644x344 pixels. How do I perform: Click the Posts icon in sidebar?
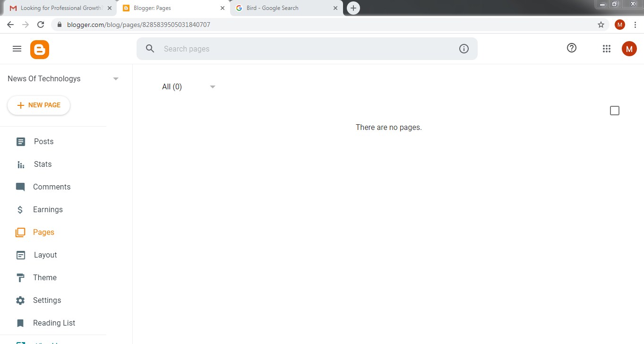point(21,142)
